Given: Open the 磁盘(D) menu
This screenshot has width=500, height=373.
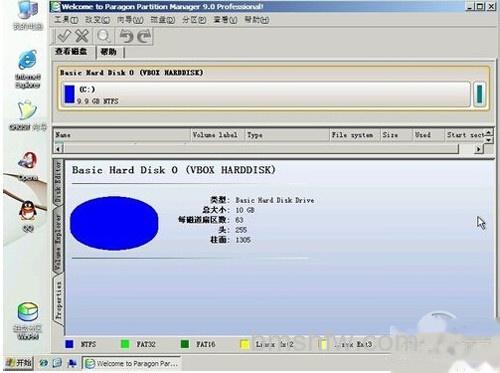Looking at the screenshot, I should click(163, 20).
